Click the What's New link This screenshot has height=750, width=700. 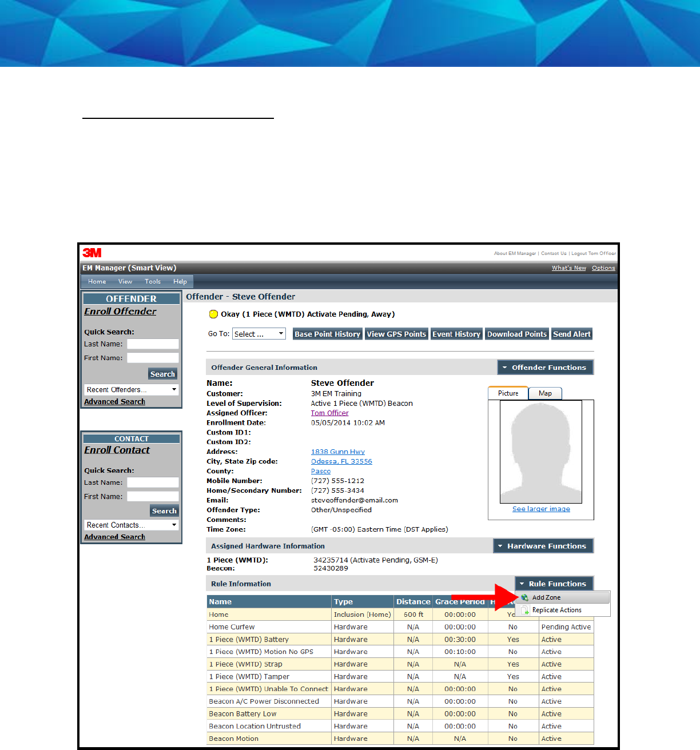pyautogui.click(x=569, y=268)
